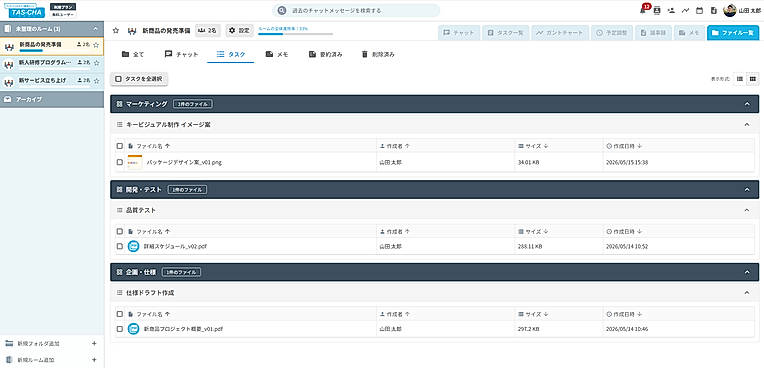The height and width of the screenshot is (368, 764).
Task: Click the document file icon in top bar
Action: tap(713, 10)
